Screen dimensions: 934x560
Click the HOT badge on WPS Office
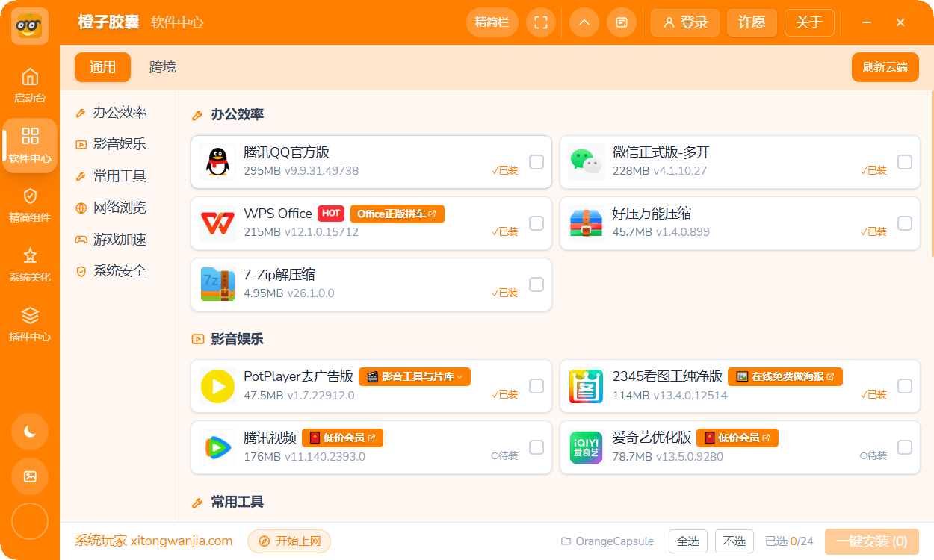tap(331, 214)
